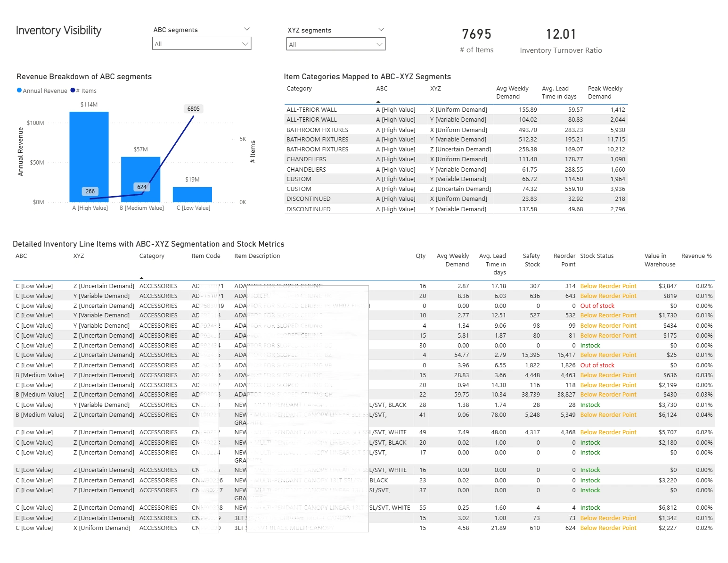Click the blue Annual Revenue legend swatch
This screenshot has height=563, width=728.
click(19, 90)
